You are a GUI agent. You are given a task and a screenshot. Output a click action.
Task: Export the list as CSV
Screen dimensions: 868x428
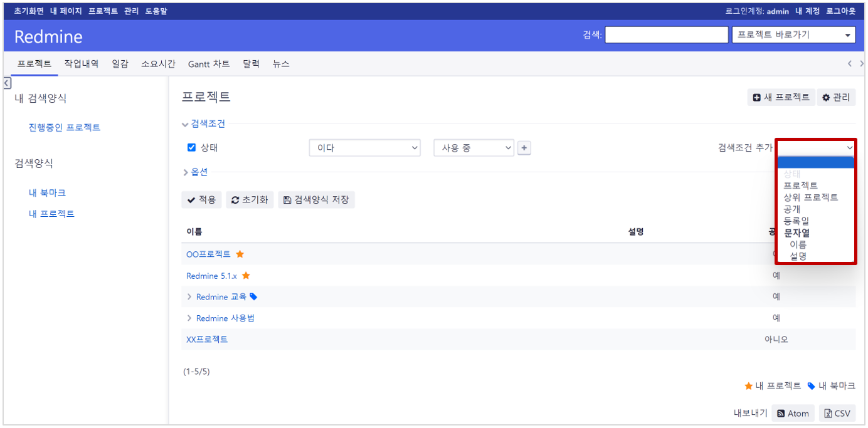837,414
